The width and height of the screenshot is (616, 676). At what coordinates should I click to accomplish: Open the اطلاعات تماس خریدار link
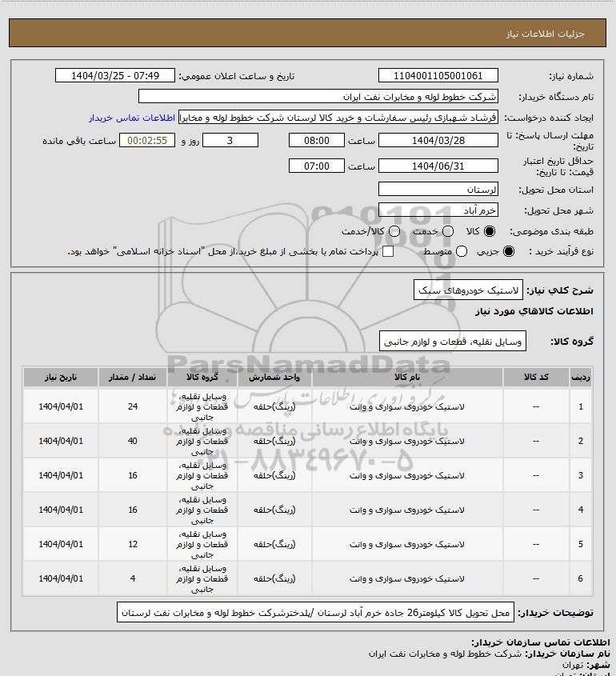[132, 118]
